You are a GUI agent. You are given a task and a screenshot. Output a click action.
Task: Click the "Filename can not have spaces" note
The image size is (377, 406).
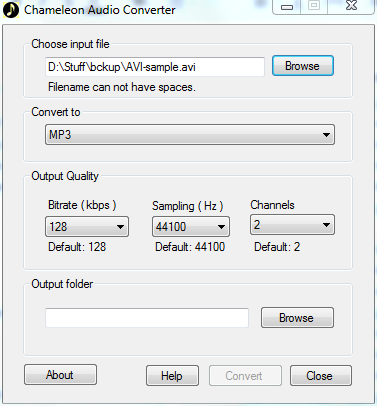[x=122, y=87]
